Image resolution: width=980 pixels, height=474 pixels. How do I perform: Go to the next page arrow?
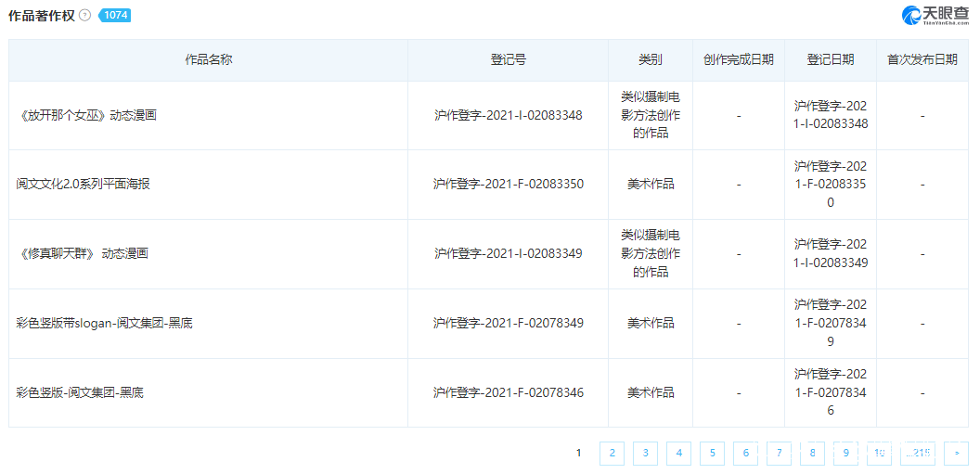pyautogui.click(x=956, y=453)
